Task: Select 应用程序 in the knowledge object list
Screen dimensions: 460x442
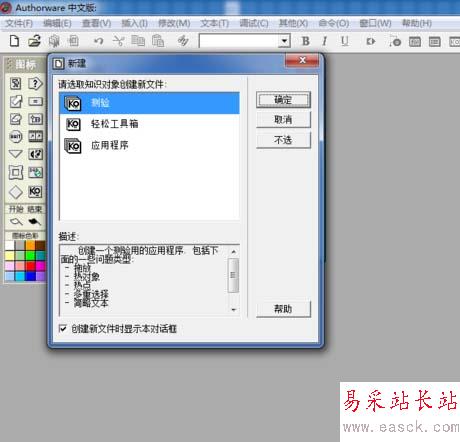Action: pos(149,145)
